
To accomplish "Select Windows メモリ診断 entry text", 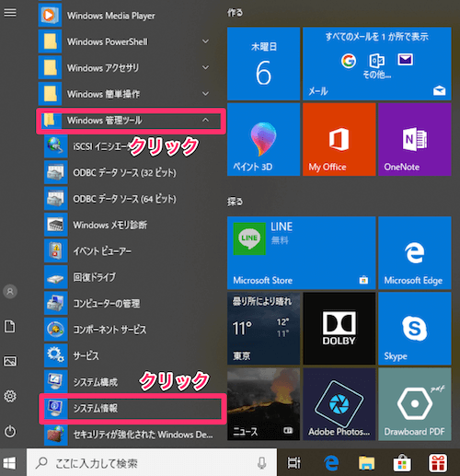I will tap(110, 225).
